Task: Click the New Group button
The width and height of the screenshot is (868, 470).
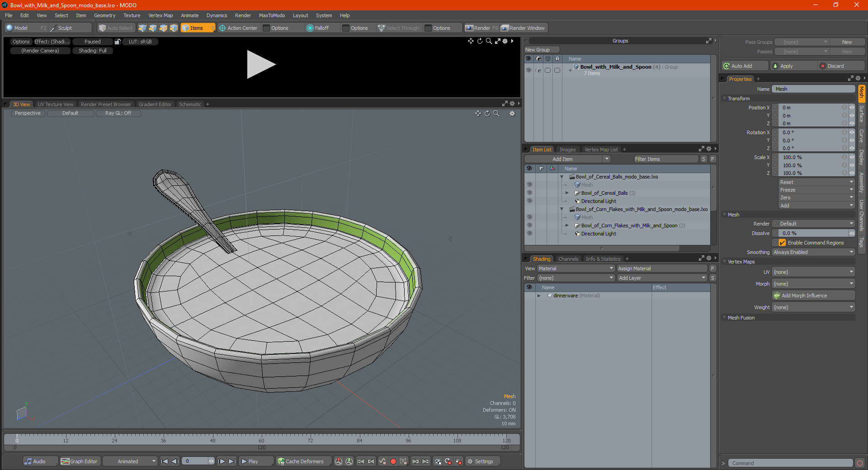Action: (x=542, y=50)
